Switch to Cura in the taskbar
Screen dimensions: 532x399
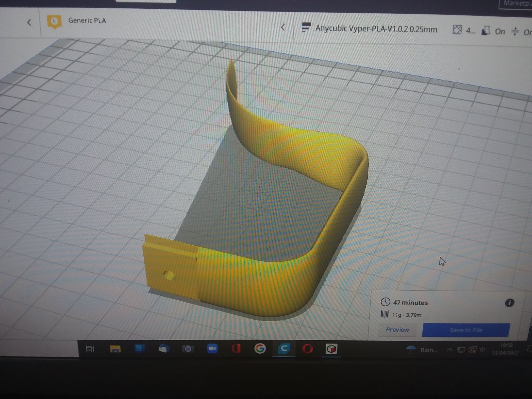(284, 348)
